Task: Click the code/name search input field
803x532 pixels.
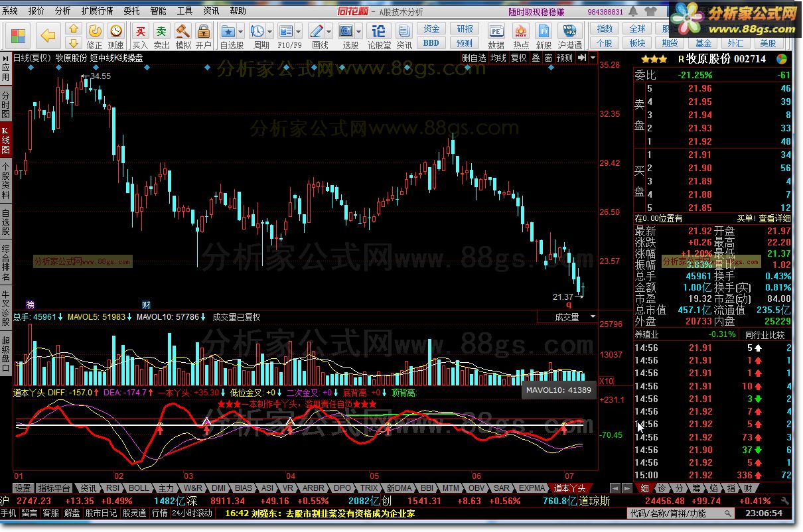Action: (682, 513)
